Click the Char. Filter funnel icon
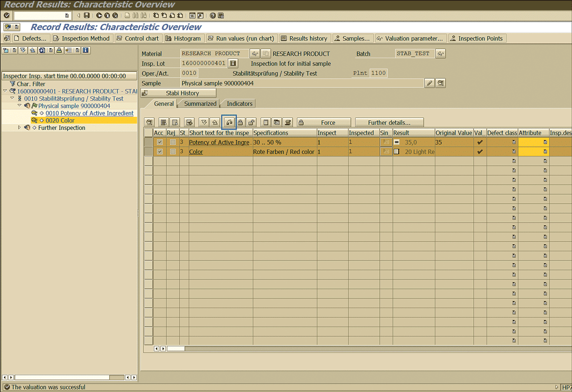 tap(12, 84)
